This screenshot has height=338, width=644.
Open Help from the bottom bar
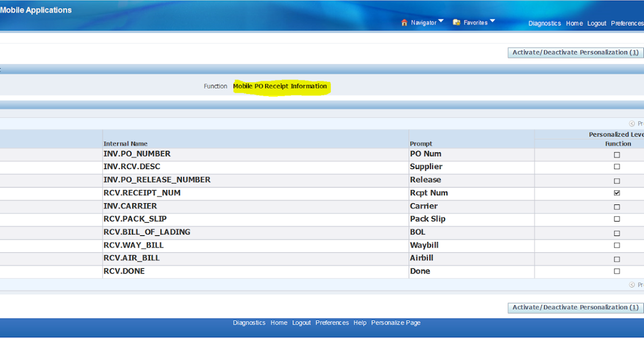[x=360, y=322]
